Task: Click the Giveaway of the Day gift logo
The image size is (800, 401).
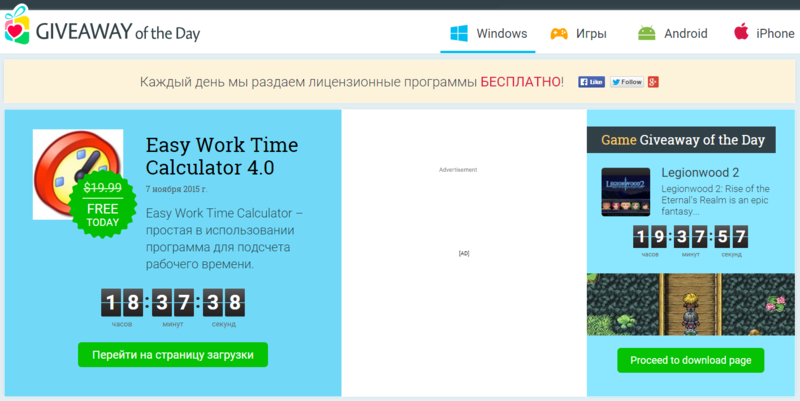Action: pos(17,24)
